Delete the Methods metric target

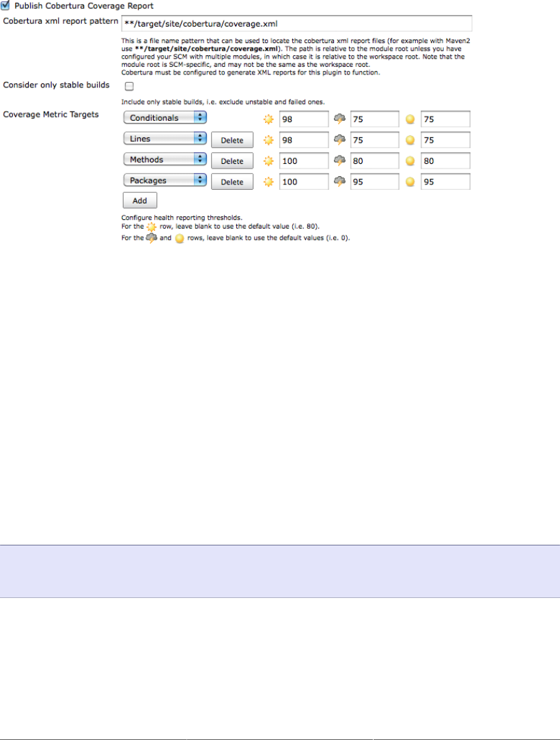tap(232, 161)
